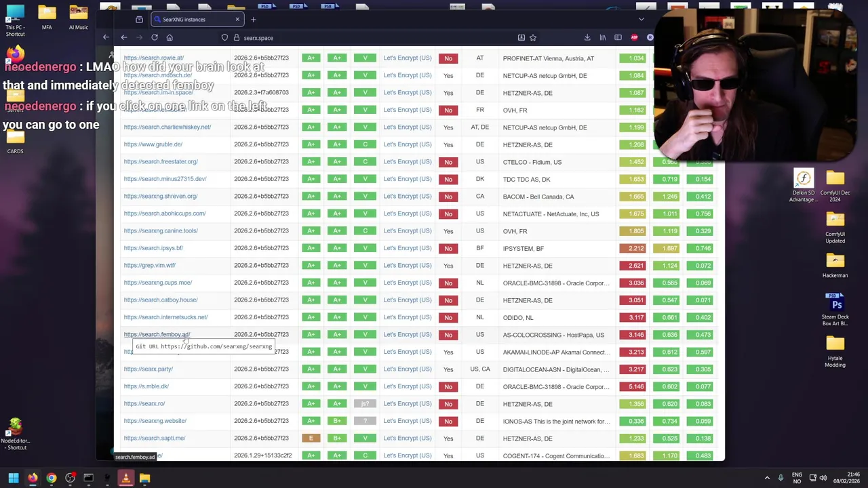The width and height of the screenshot is (868, 488).
Task: Click the E grade badge for search.sapti.me
Action: 311,439
